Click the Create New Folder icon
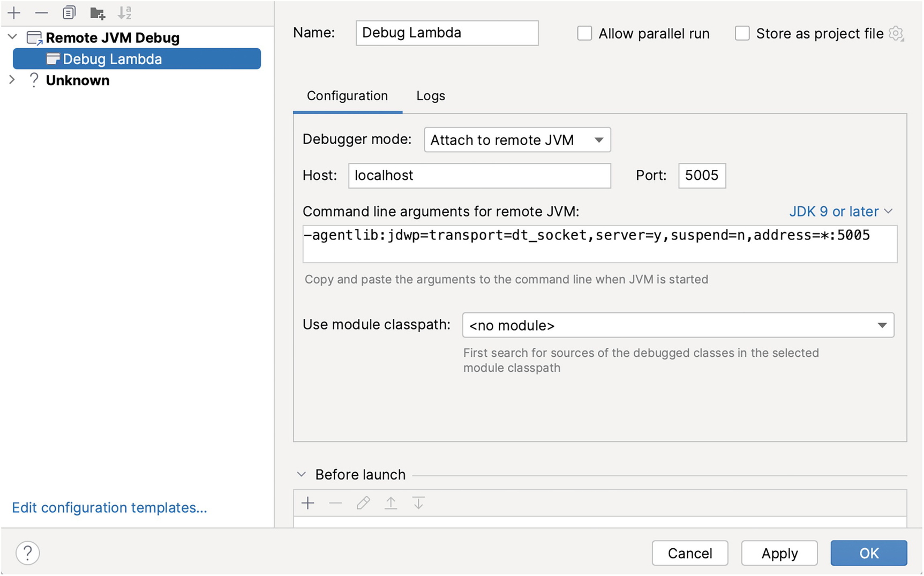 (97, 13)
